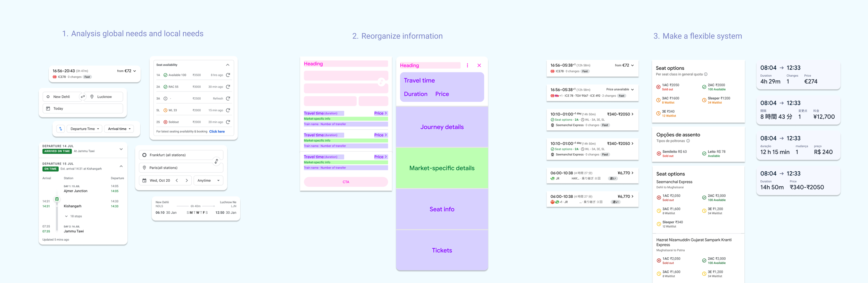Click the Paris(all stations) field
The height and width of the screenshot is (283, 868).
[181, 168]
